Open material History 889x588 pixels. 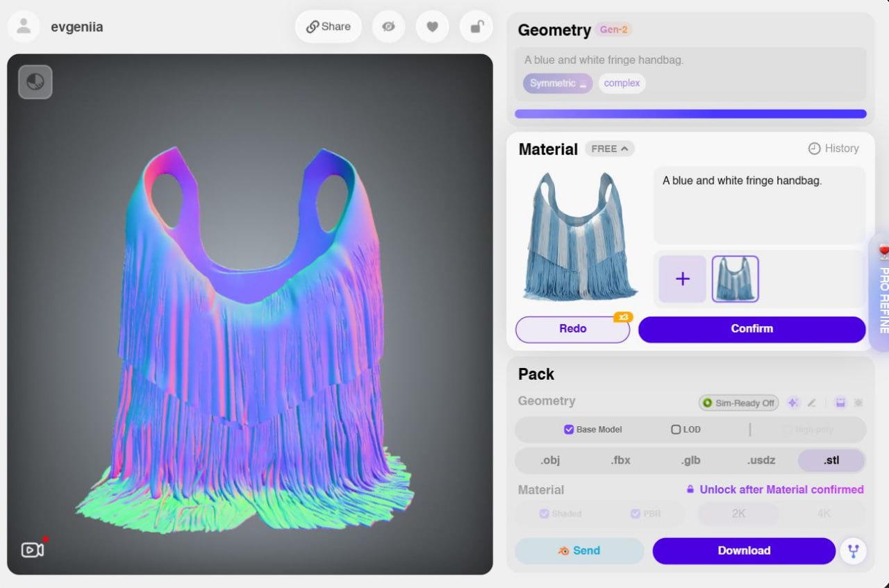pos(833,149)
